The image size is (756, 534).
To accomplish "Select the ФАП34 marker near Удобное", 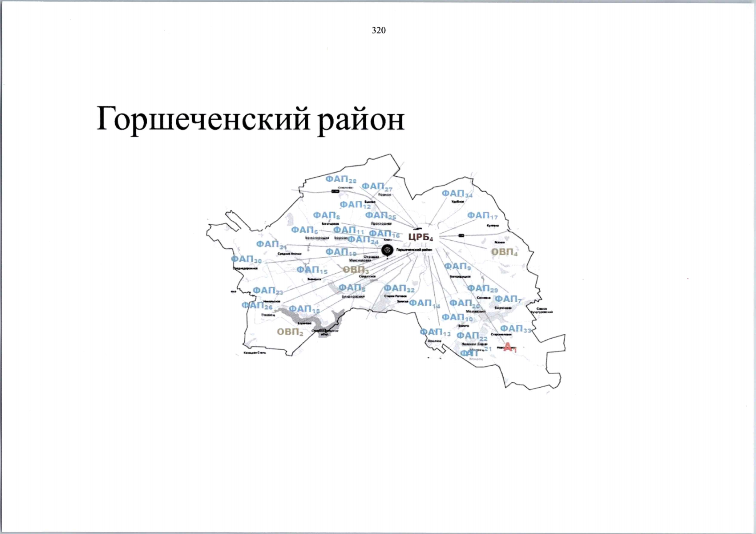I will tap(457, 193).
